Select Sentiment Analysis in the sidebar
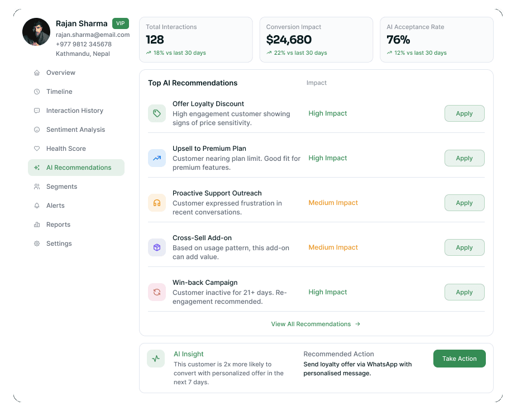Screen dimensions: 516x420 76,130
